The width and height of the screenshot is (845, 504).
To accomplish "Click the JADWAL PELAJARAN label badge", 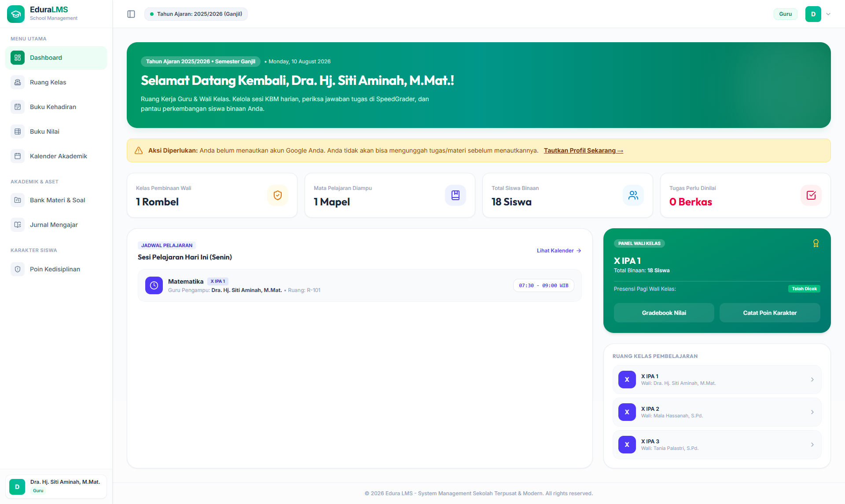I will tap(167, 245).
